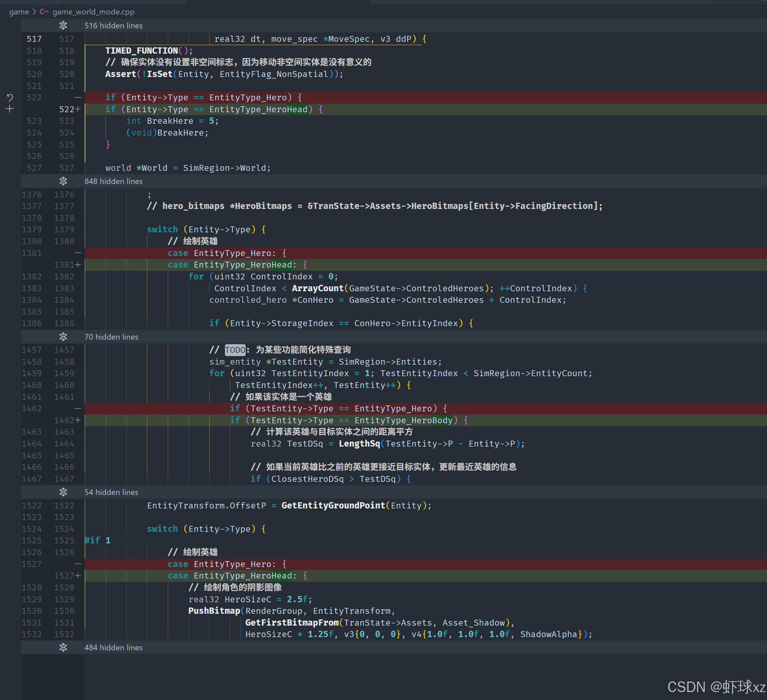Expand the '848 hidden lines' region label
This screenshot has width=767, height=700.
pyautogui.click(x=113, y=181)
